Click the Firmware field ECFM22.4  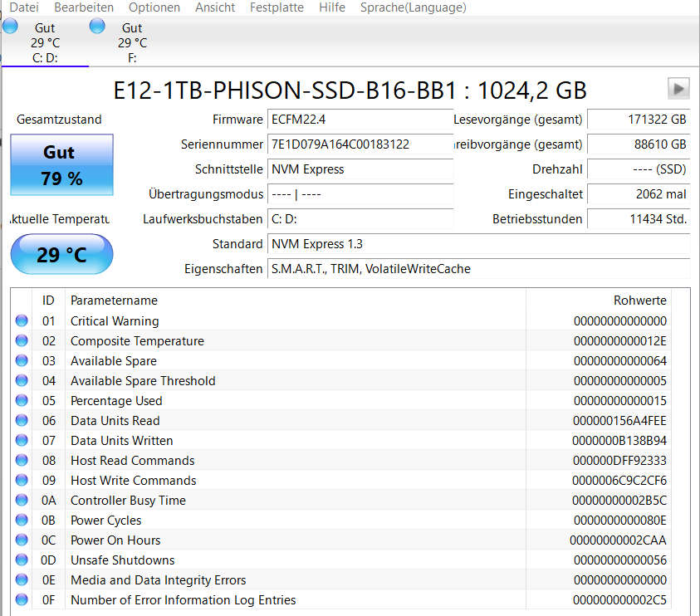[x=360, y=120]
